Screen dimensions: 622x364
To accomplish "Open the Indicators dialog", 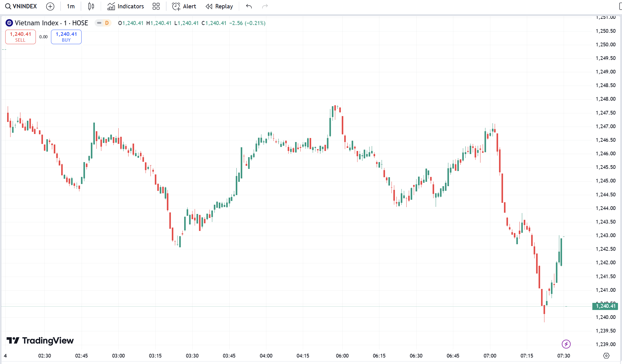I will point(125,6).
